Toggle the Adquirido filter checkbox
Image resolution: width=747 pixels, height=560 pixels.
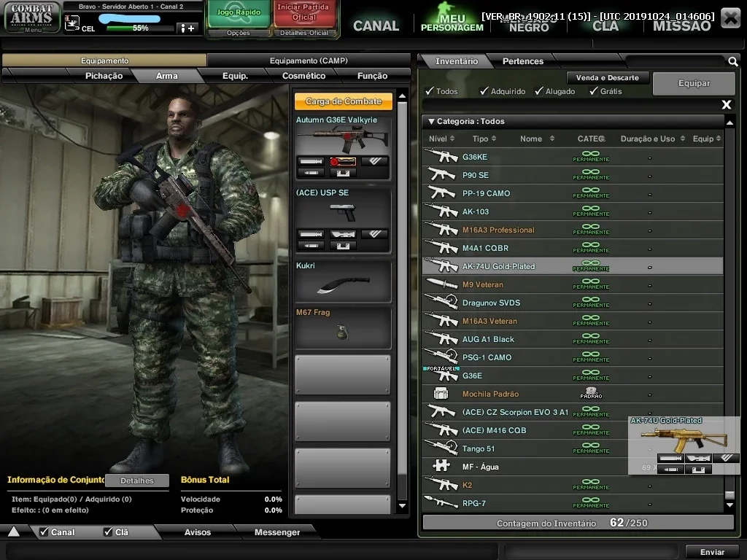[484, 91]
